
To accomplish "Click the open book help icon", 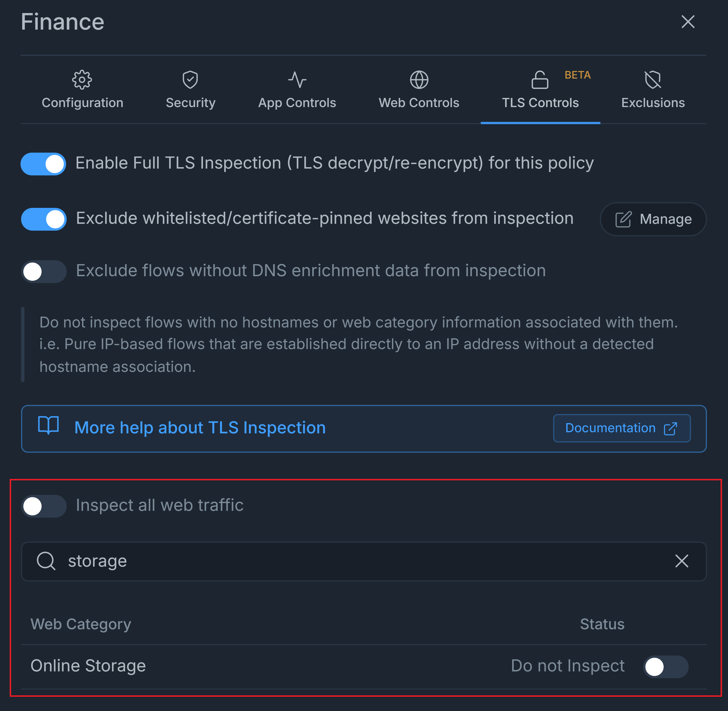I will (48, 425).
